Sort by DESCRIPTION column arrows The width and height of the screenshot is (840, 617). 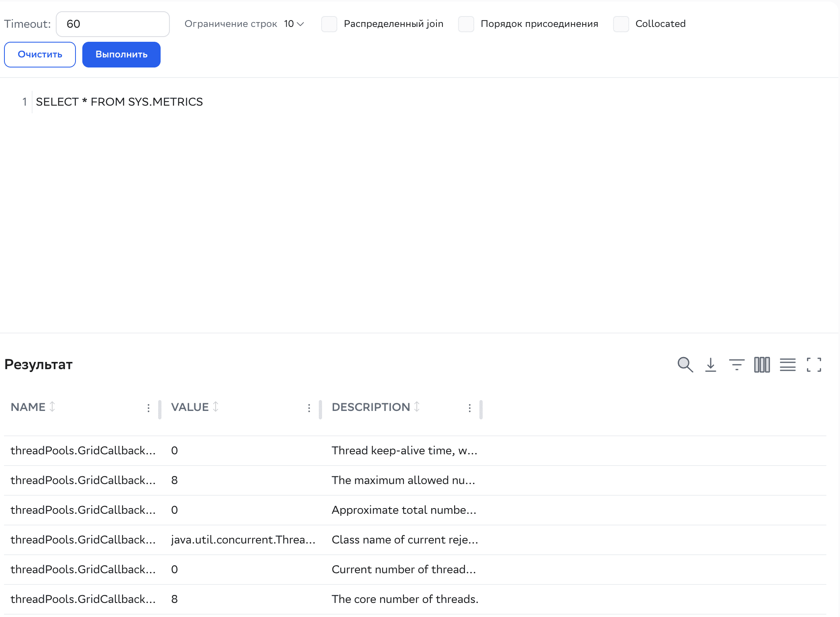click(417, 407)
